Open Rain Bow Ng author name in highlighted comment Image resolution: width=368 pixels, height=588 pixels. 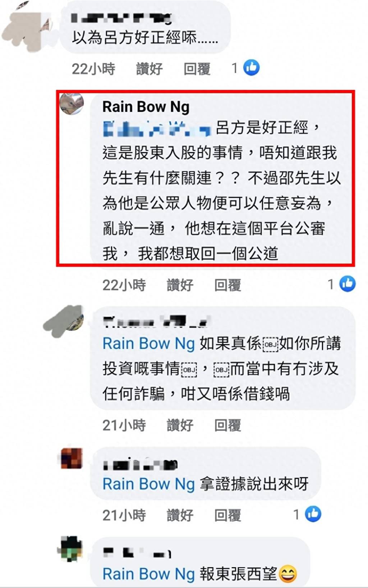tap(146, 107)
